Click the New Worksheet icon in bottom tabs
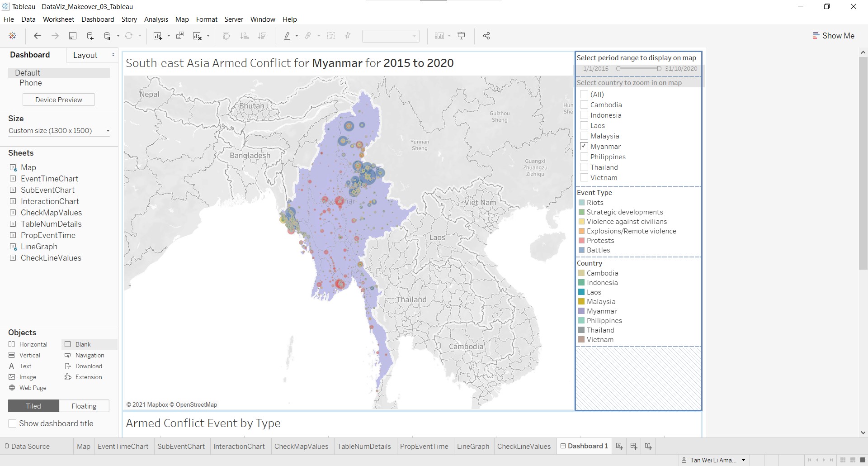868x466 pixels. click(619, 447)
